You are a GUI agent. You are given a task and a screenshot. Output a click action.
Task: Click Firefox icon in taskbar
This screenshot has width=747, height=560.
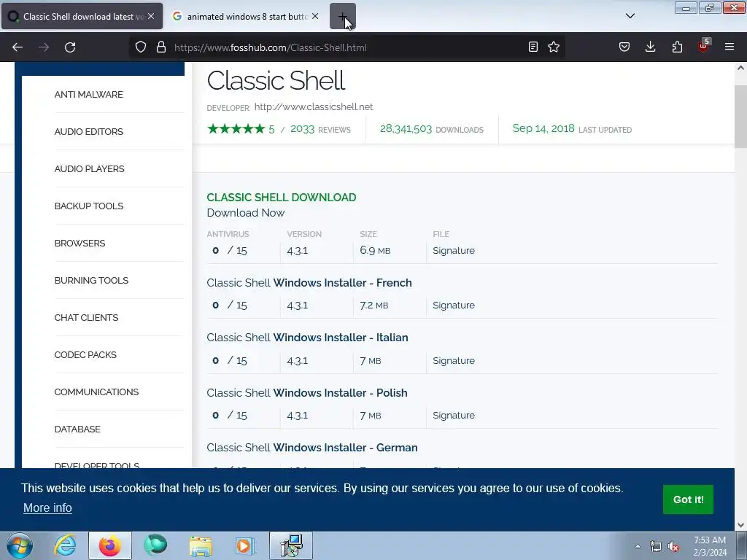109,545
